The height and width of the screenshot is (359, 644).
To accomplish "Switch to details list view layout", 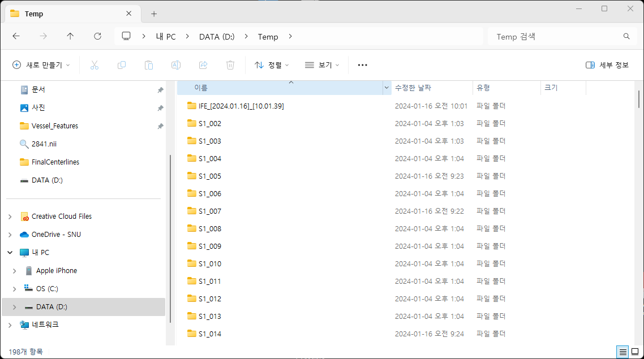I will point(623,352).
